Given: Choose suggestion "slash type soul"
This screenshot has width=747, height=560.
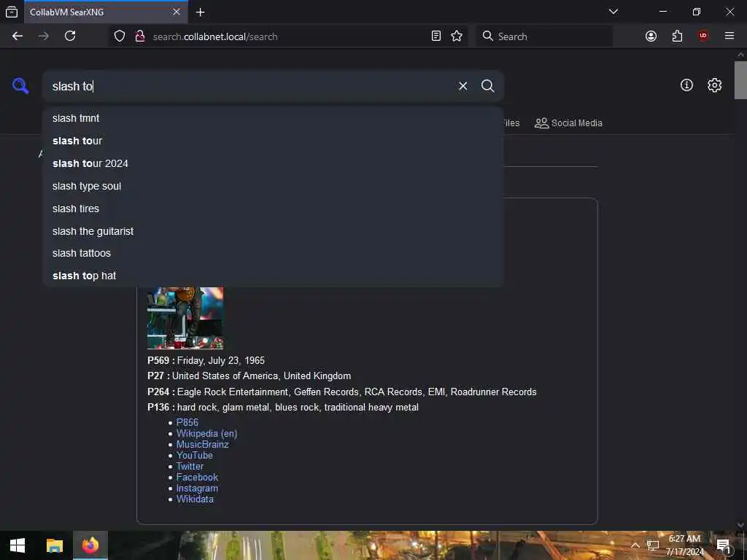Looking at the screenshot, I should coord(273,186).
